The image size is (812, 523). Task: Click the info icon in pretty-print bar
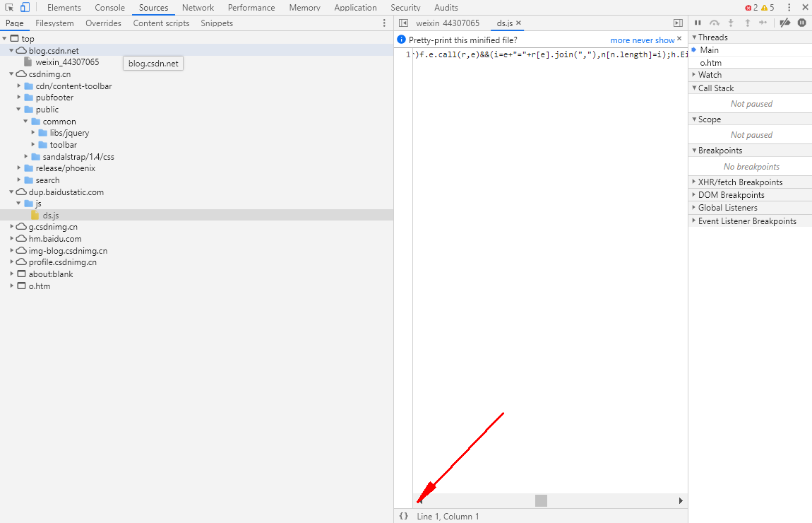(401, 40)
